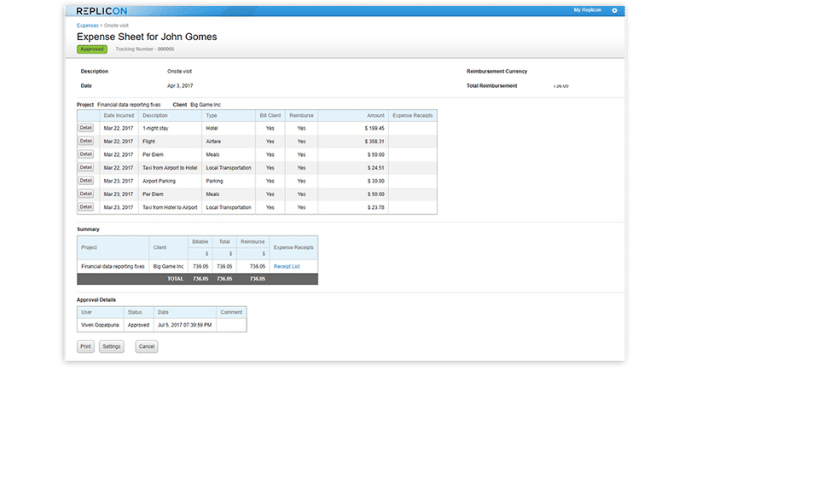
Task: Open Detail for Mar 22 Per Diem
Action: click(85, 154)
